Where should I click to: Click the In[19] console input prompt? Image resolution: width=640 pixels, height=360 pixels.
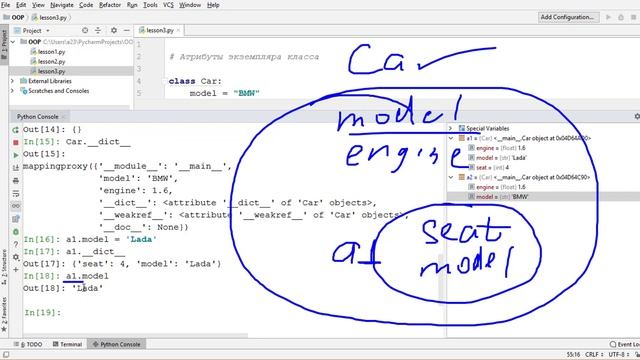pos(42,313)
